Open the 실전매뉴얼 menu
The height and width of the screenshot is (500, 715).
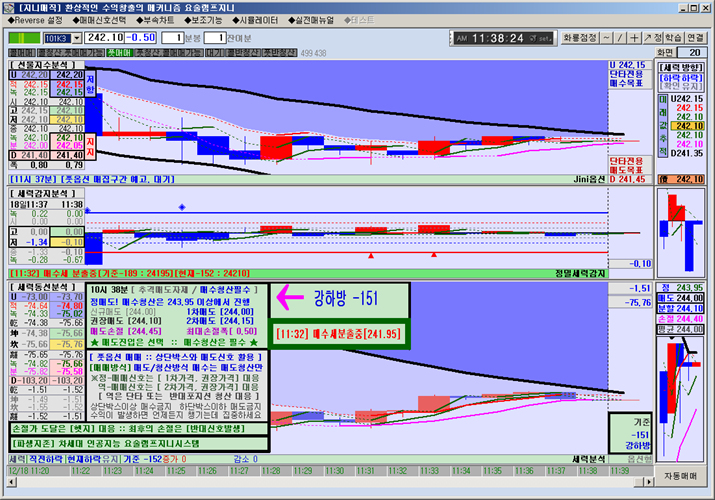311,21
